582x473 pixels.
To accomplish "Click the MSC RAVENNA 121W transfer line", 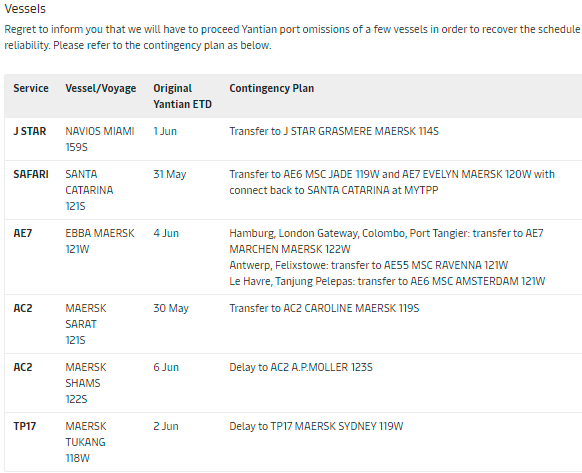I will (368, 265).
